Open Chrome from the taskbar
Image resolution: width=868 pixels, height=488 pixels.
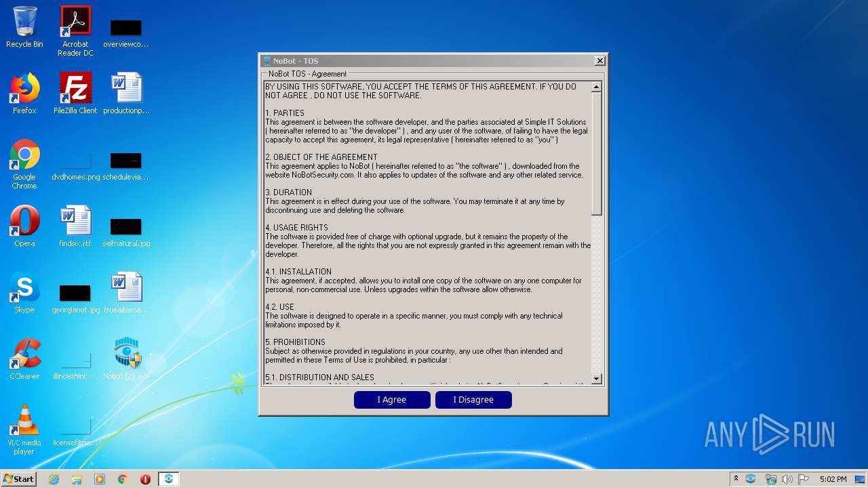[123, 479]
